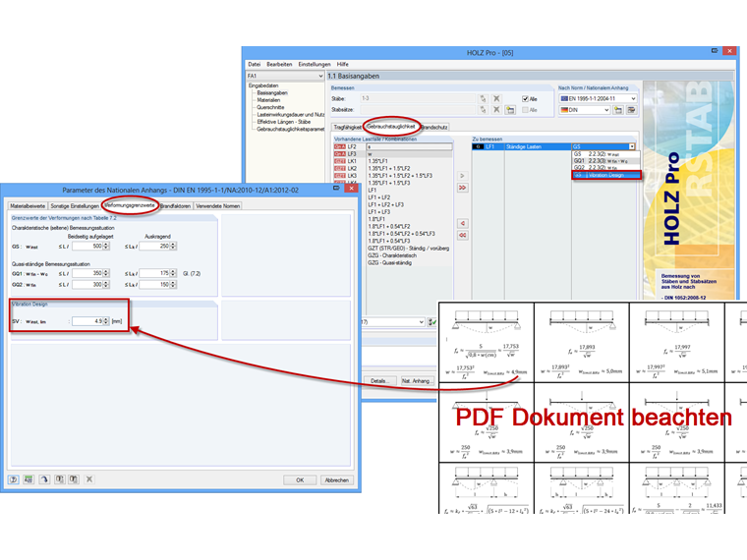Click the new national annex icon next to DIN
The image size is (747, 560).
pos(618,110)
